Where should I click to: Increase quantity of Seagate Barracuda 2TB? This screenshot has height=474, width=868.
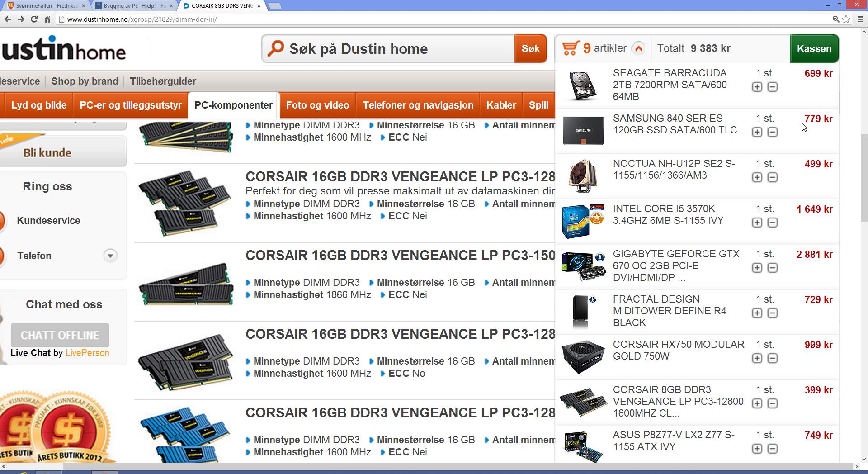(757, 87)
